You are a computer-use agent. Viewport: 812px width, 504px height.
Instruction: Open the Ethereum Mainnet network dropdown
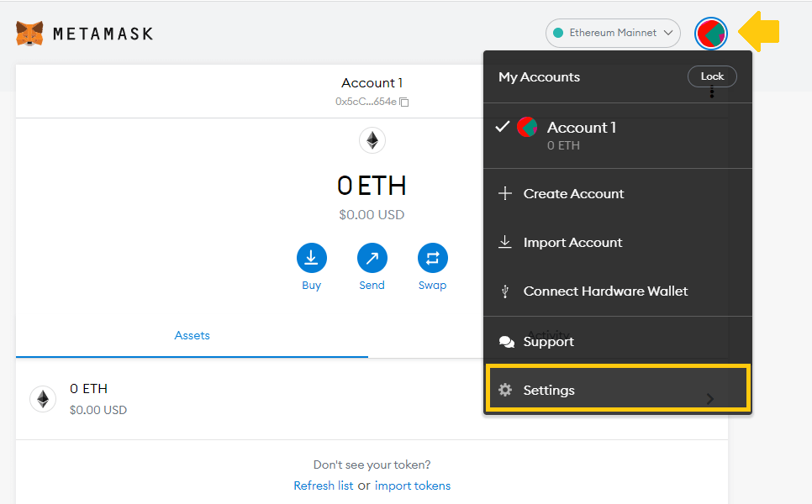point(613,33)
